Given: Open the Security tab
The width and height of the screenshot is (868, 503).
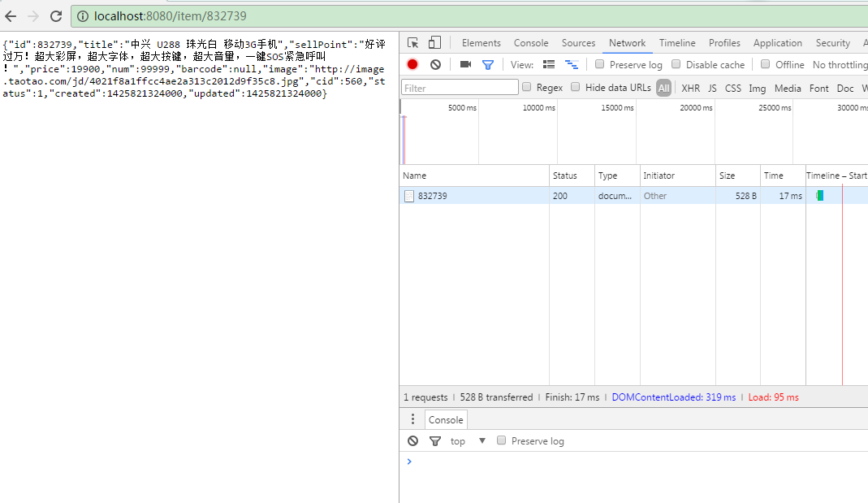Looking at the screenshot, I should 832,42.
